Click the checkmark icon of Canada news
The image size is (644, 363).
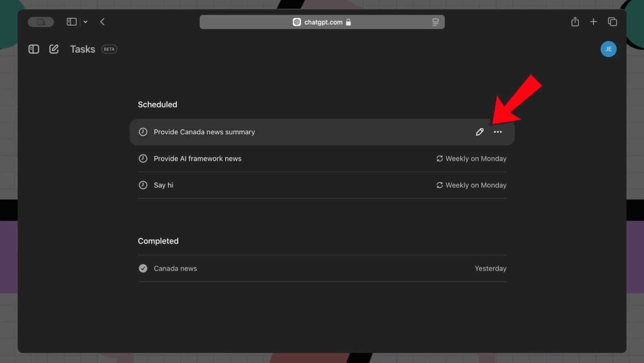(143, 268)
